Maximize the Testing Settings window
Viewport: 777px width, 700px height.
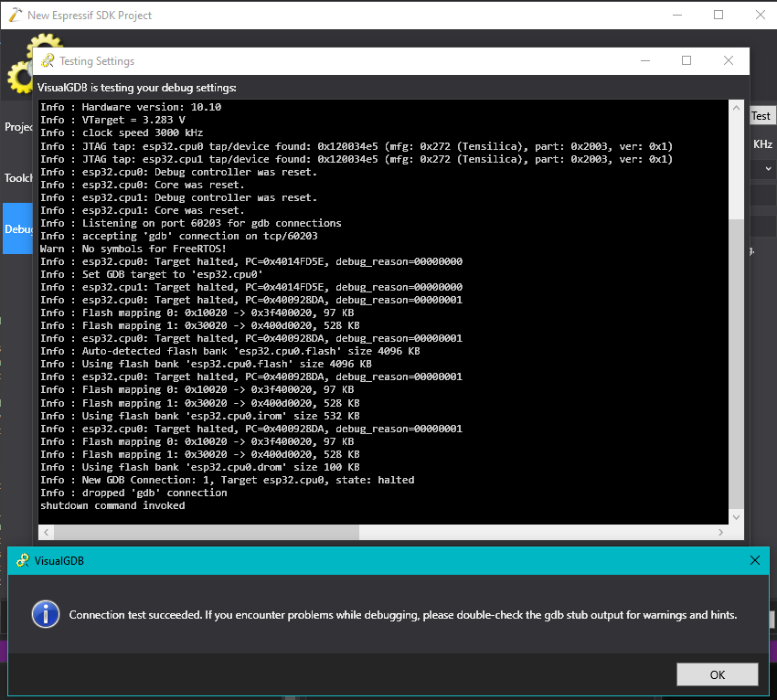pos(687,61)
